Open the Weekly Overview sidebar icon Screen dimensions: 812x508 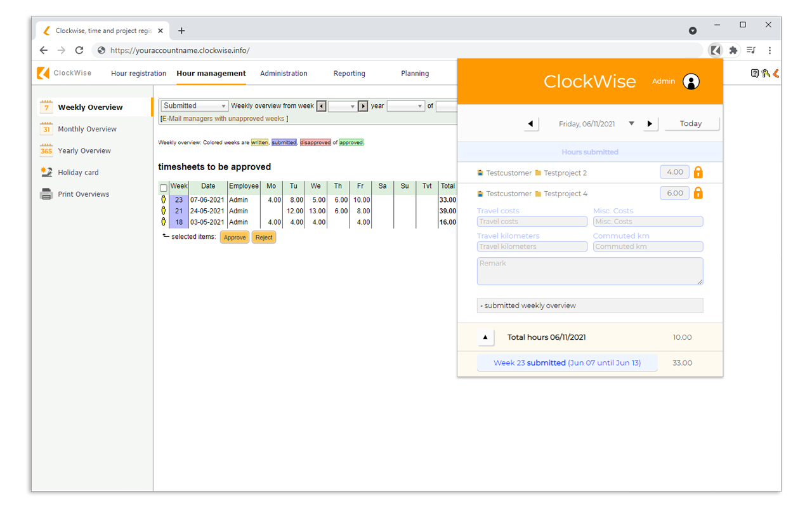point(46,107)
